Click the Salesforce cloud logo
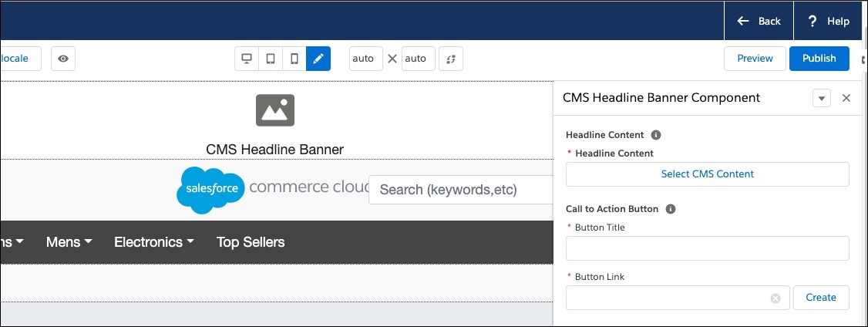868x327 pixels. coord(210,190)
